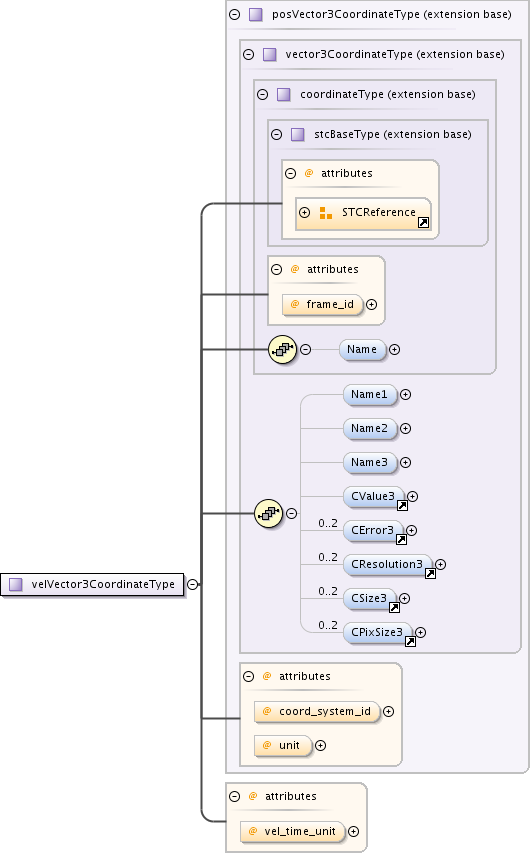
Task: Click the 0..2 cardinality label beside CError3
Action: 328,523
